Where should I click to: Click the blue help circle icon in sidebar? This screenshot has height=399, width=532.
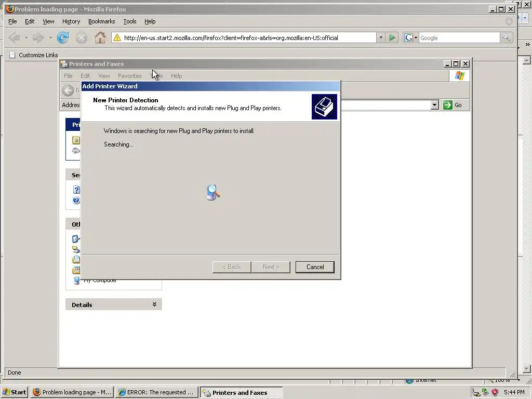(x=76, y=200)
